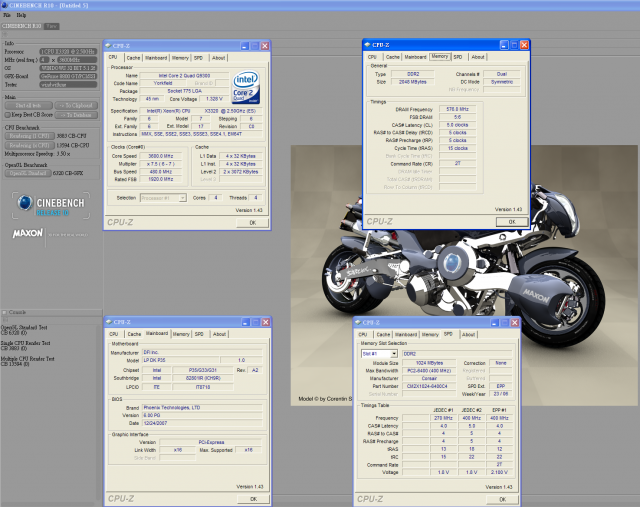Select the Memory tab in the Mainboard-tab CPU-Z window

[x=181, y=334]
